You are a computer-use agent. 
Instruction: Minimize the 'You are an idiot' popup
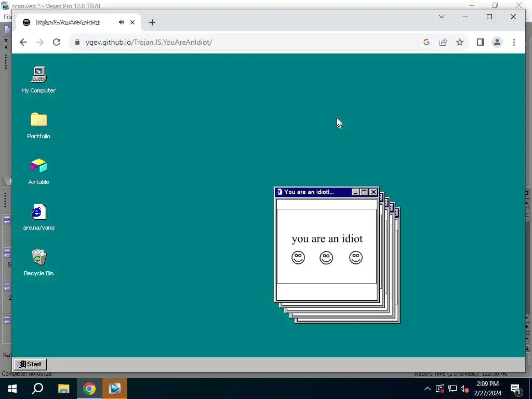click(x=355, y=192)
